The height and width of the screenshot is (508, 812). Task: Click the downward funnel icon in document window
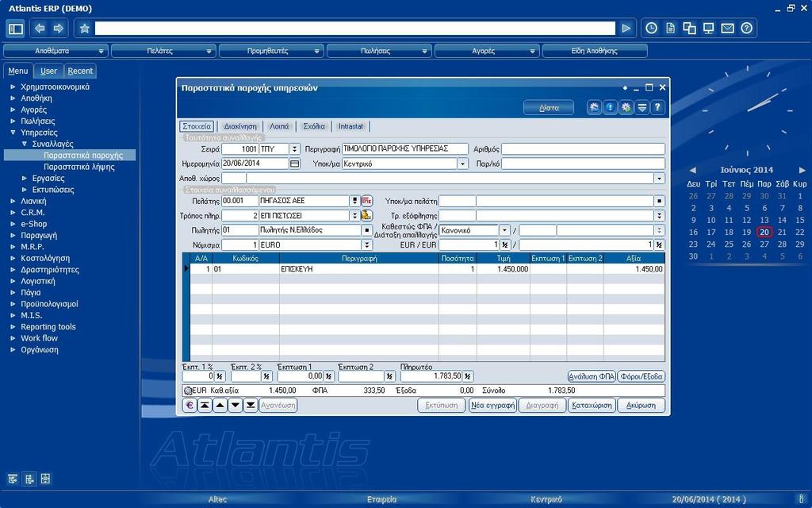pyautogui.click(x=642, y=108)
